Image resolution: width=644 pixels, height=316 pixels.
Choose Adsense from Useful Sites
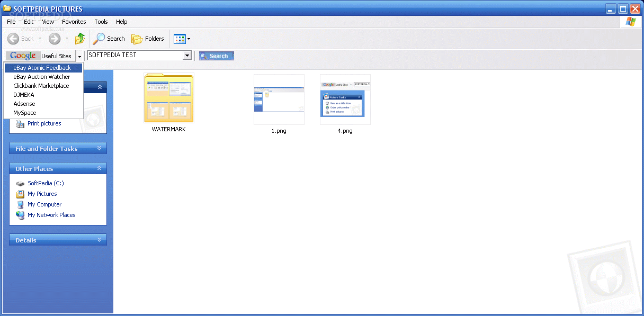(x=43, y=104)
